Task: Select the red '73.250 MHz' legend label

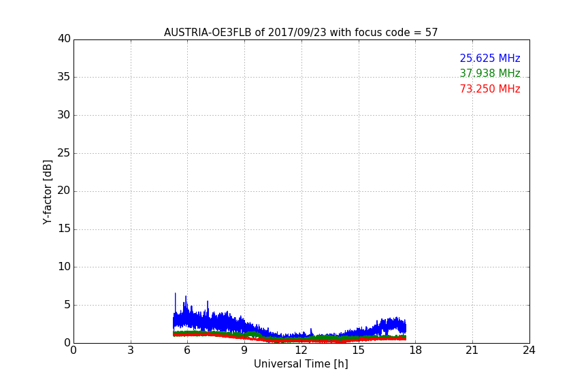Action: 490,89
